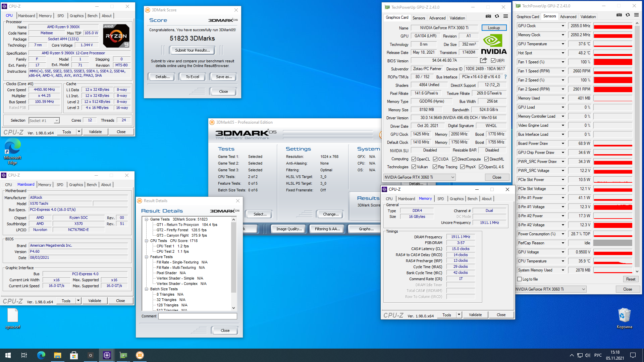Click the bus interface question mark
This screenshot has height=362, width=644.
(505, 77)
